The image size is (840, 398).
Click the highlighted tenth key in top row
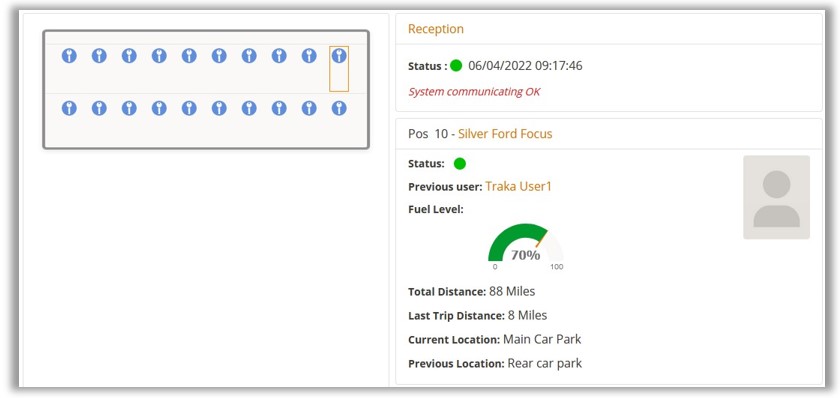click(x=339, y=56)
